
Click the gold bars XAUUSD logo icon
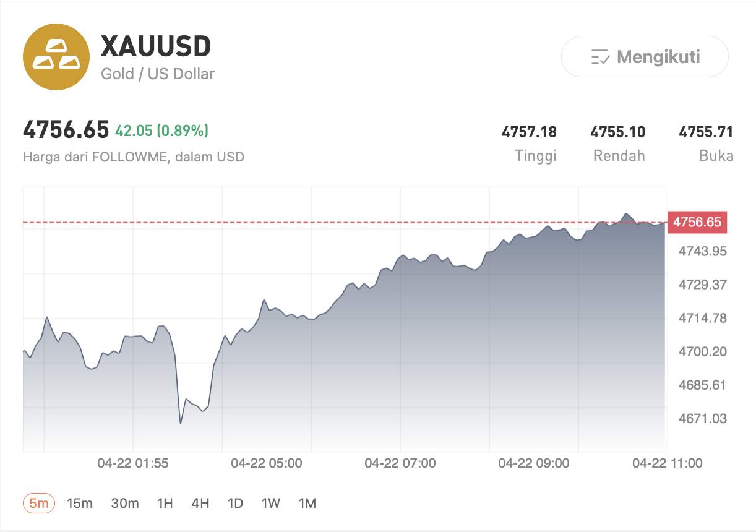[x=56, y=56]
